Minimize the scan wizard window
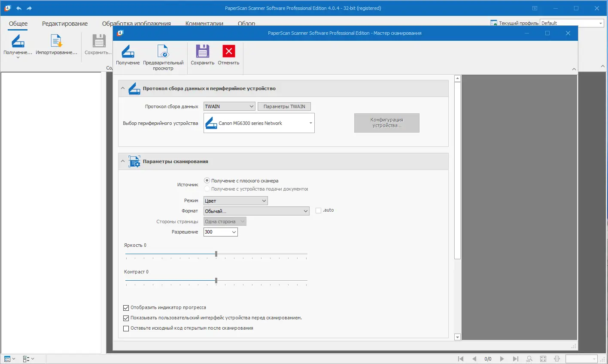608x364 pixels. pyautogui.click(x=527, y=33)
